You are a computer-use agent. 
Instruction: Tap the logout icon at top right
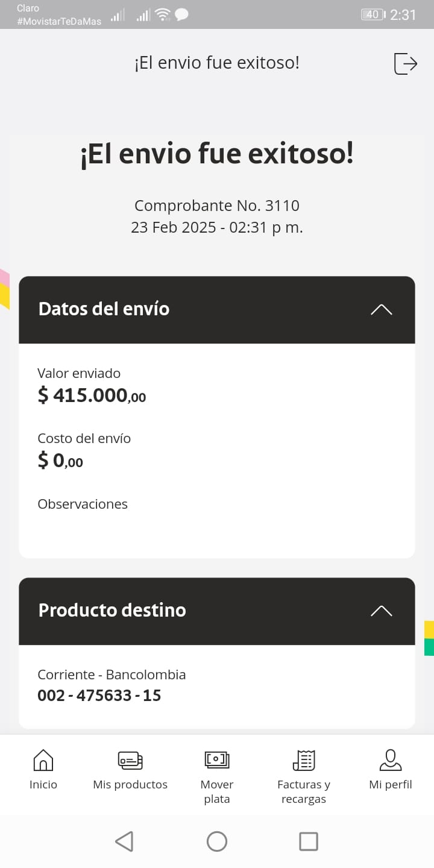point(405,63)
